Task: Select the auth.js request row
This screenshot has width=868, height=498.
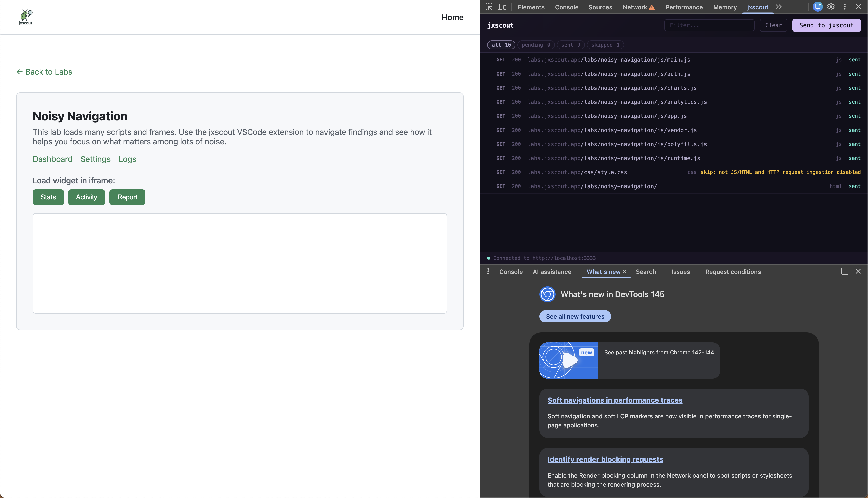Action: [x=674, y=74]
